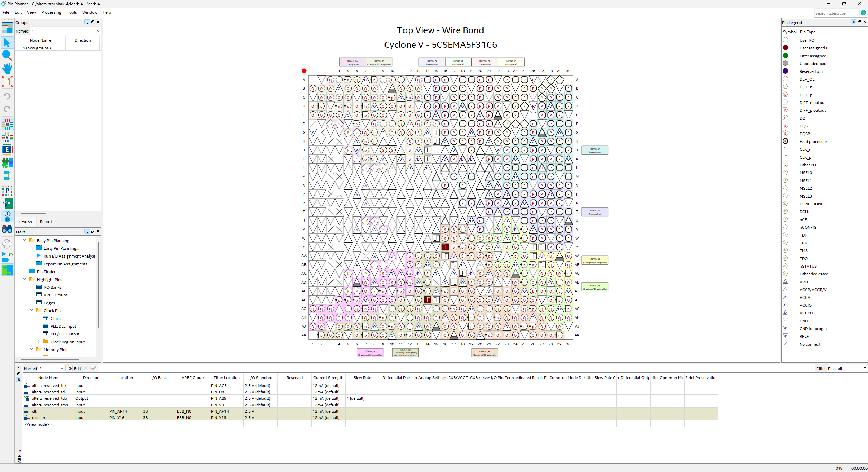Click the IOBANK_6A colored bank label

click(x=595, y=150)
